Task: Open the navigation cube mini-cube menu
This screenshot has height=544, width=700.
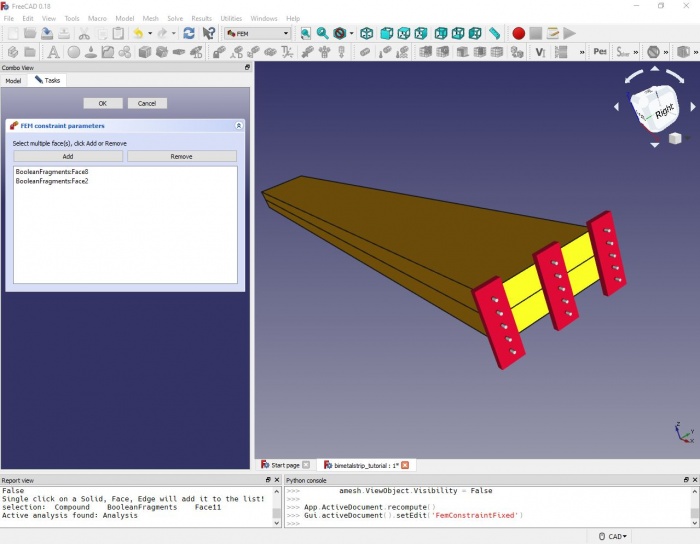Action: pyautogui.click(x=675, y=138)
